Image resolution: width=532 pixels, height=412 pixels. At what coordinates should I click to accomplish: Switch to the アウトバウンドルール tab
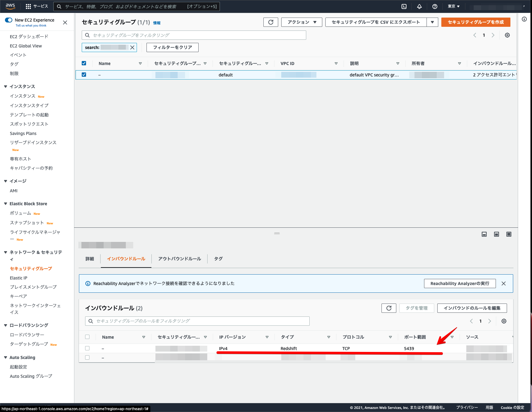click(x=179, y=259)
